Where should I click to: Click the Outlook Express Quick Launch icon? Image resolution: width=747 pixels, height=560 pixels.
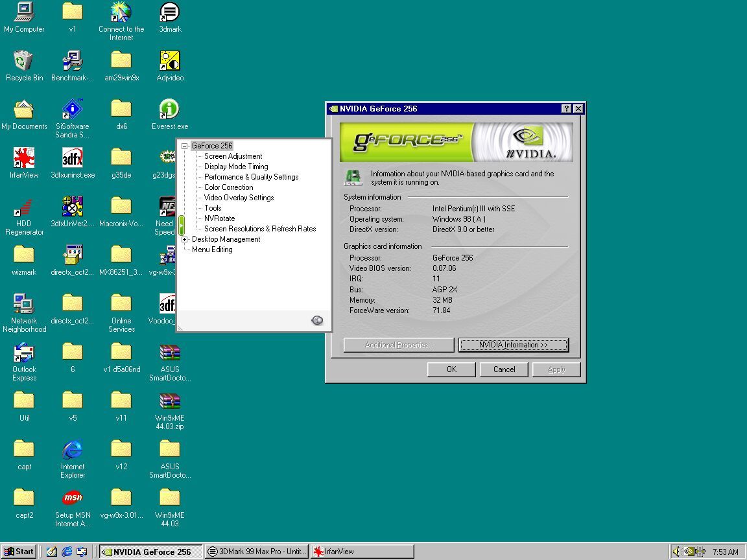coord(82,552)
